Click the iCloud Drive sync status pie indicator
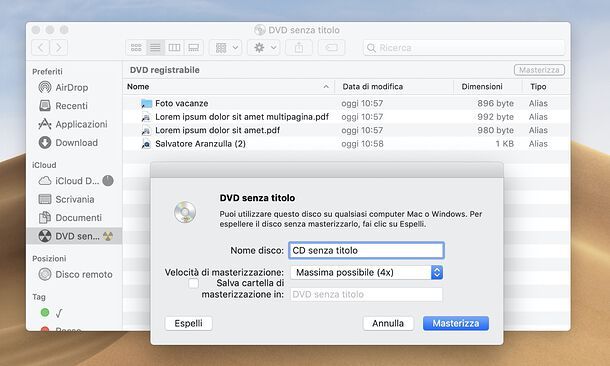This screenshot has width=610, height=366. pos(108,180)
